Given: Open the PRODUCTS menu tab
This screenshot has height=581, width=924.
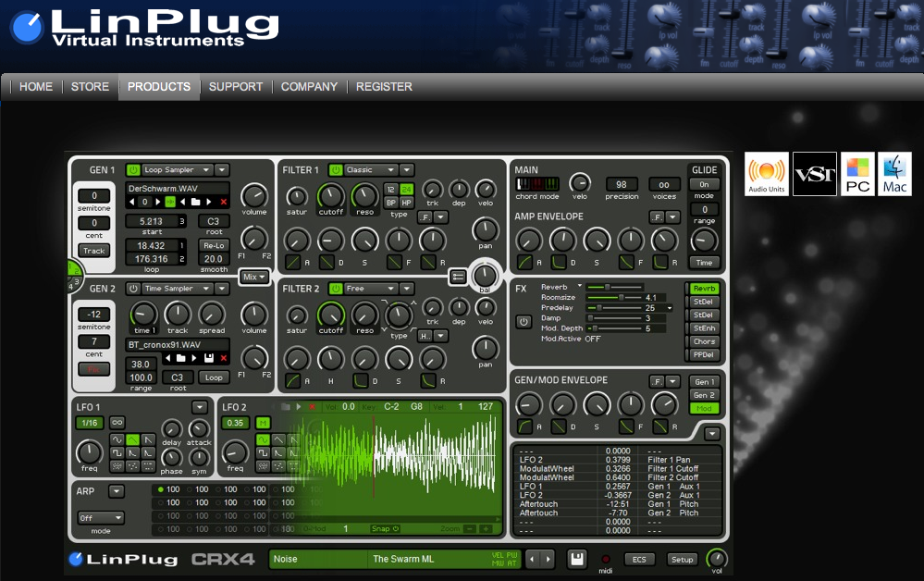Looking at the screenshot, I should (x=158, y=87).
